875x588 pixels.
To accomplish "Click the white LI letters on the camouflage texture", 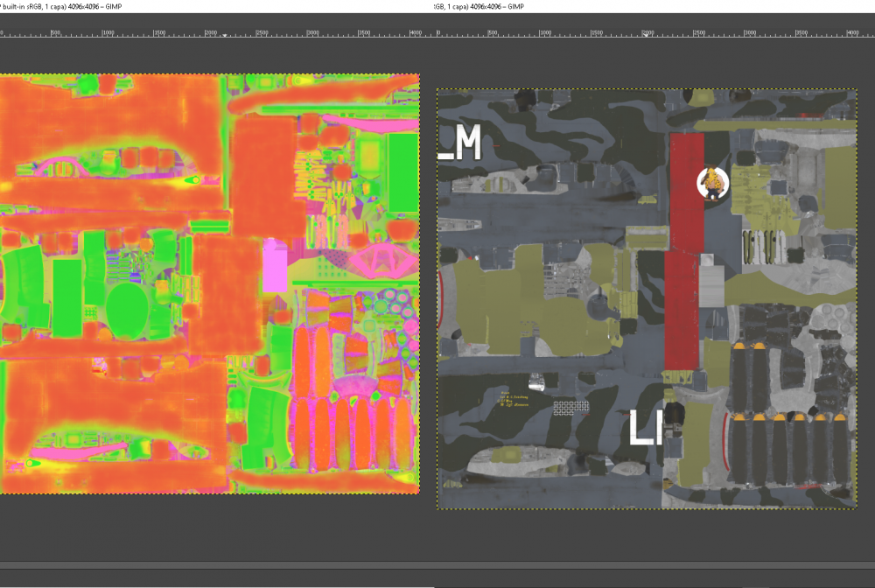I will [646, 428].
